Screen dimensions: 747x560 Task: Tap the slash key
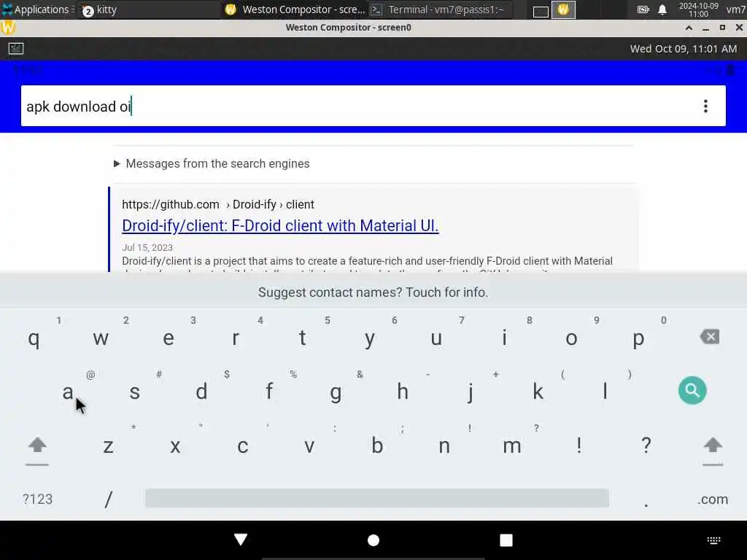(109, 499)
